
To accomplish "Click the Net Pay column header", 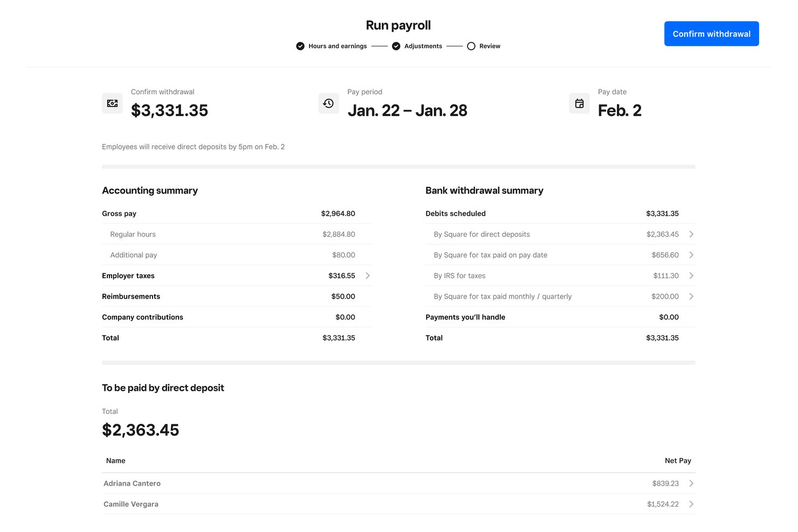I will tap(678, 460).
